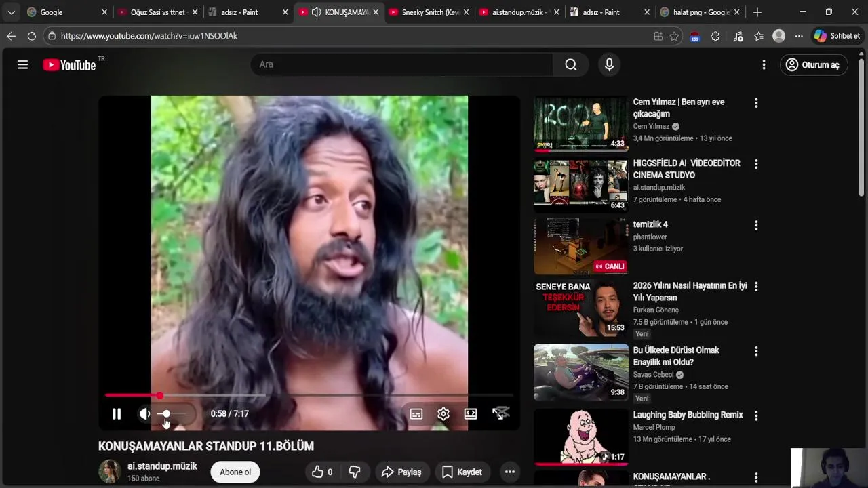Click the 'Savas Cebeci' channel name
The image size is (868, 488).
pyautogui.click(x=653, y=375)
